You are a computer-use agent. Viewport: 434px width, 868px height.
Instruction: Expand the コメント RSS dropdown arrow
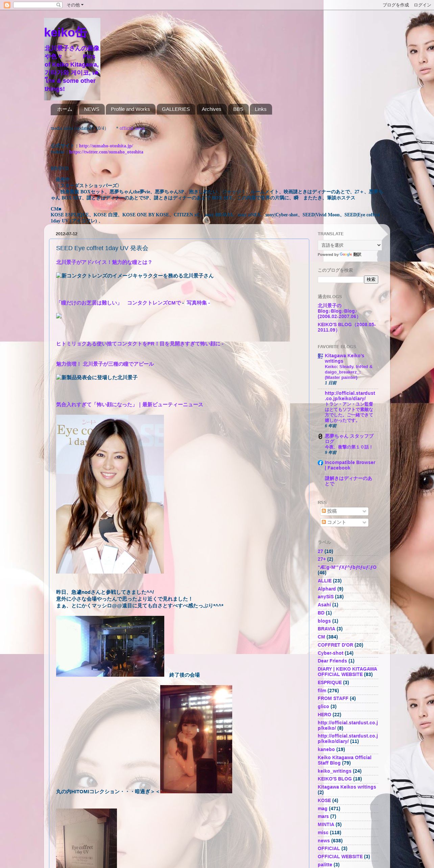pos(364,522)
